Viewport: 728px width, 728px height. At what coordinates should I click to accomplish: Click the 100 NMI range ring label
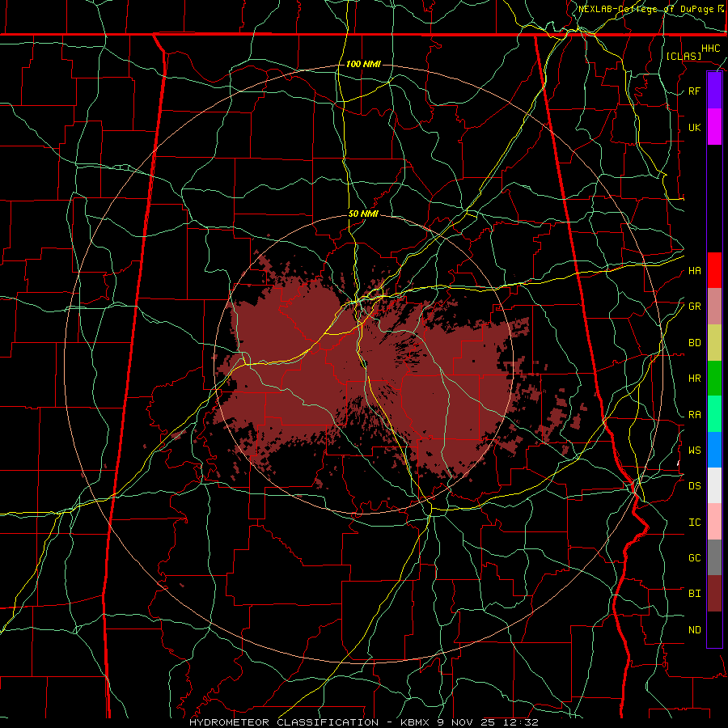[x=363, y=64]
